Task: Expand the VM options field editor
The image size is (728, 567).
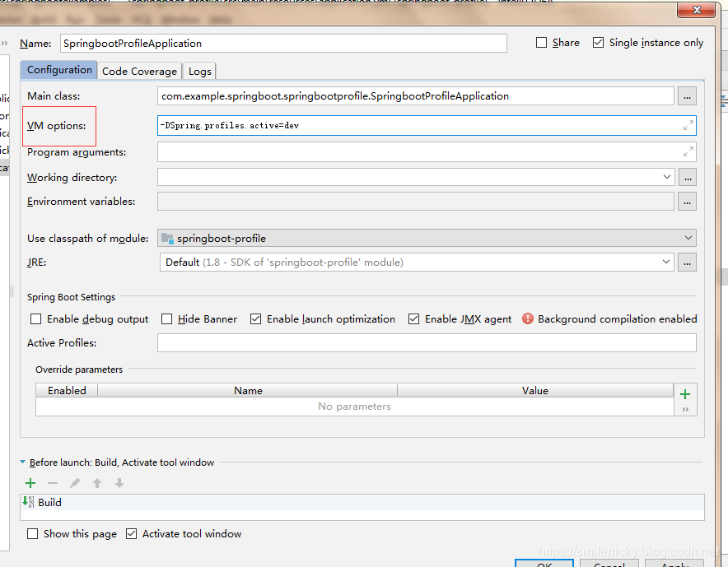Action: point(688,125)
